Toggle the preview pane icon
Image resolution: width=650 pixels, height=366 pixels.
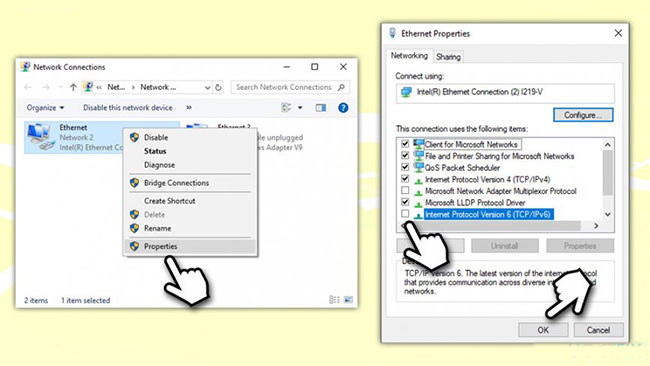click(x=320, y=108)
